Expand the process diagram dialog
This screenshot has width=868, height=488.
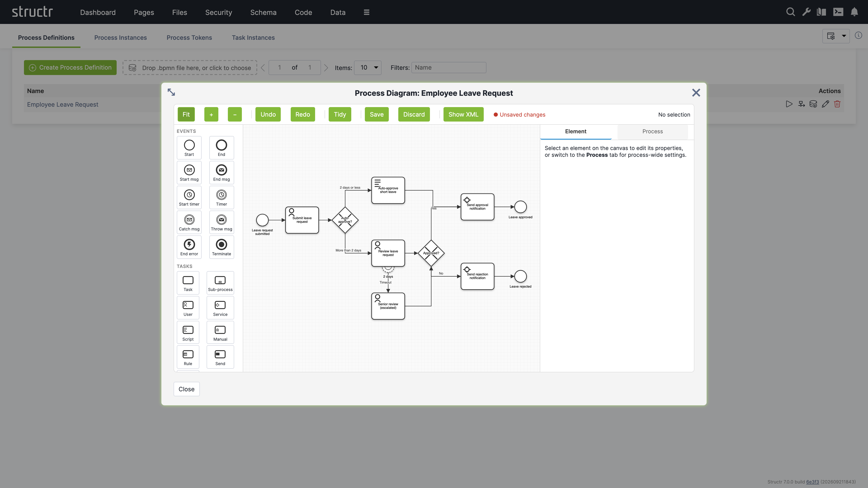point(171,92)
